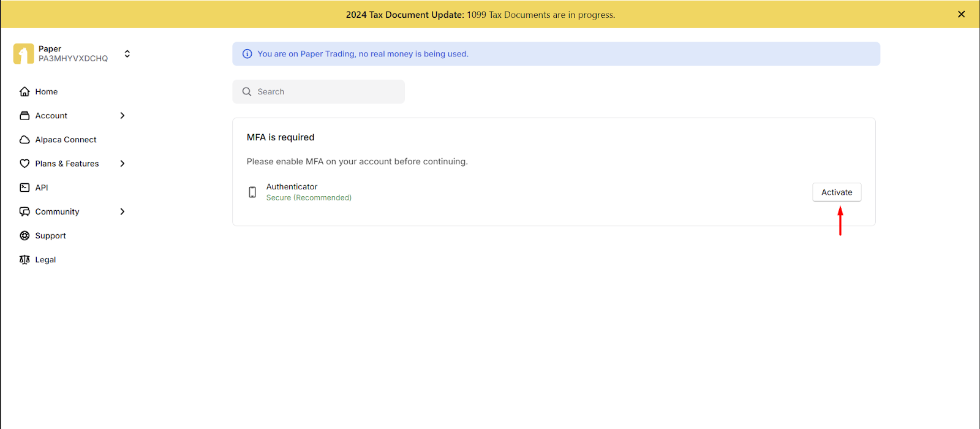The image size is (980, 429).
Task: Click the Home house icon
Action: [x=24, y=91]
